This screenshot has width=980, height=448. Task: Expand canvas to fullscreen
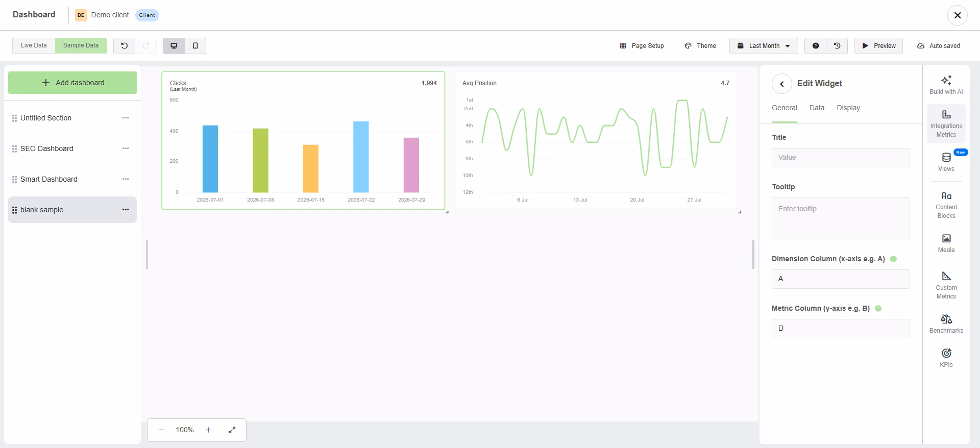232,430
